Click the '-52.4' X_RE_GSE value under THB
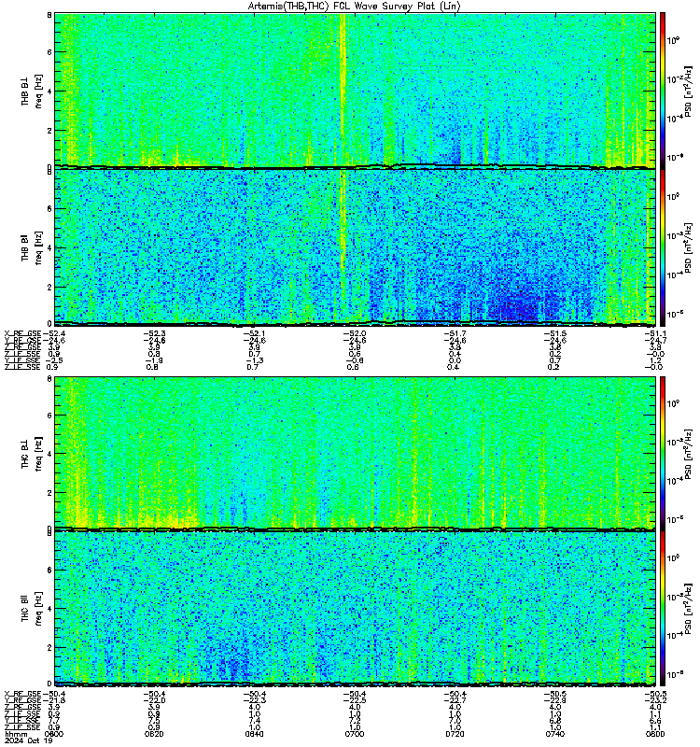Screen dimensions: 700x747 [x=54, y=333]
